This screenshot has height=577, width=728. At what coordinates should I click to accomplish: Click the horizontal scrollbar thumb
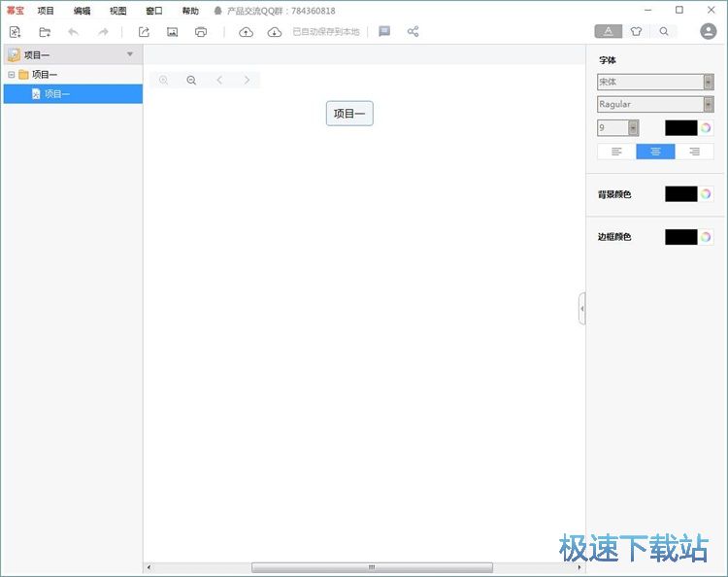(372, 567)
